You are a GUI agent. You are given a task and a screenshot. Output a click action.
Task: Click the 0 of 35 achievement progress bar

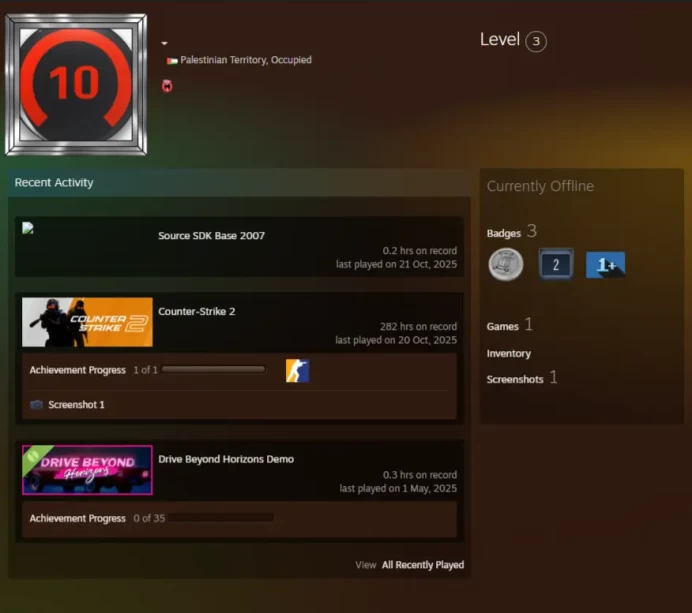[221, 518]
